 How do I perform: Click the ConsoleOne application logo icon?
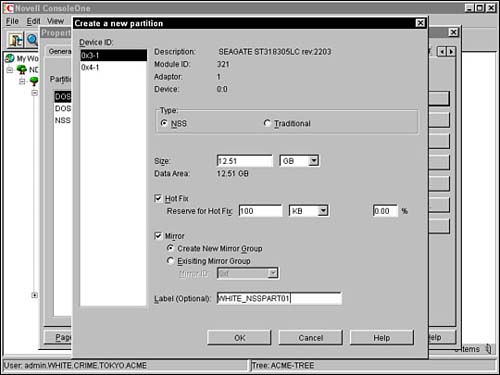[x=9, y=8]
